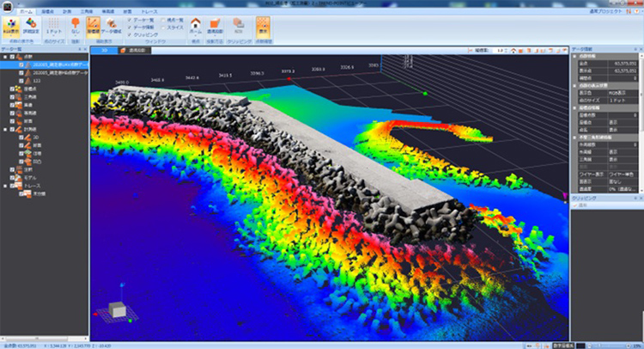
Task: Pin the データ一覧 panel
Action: 80,49
